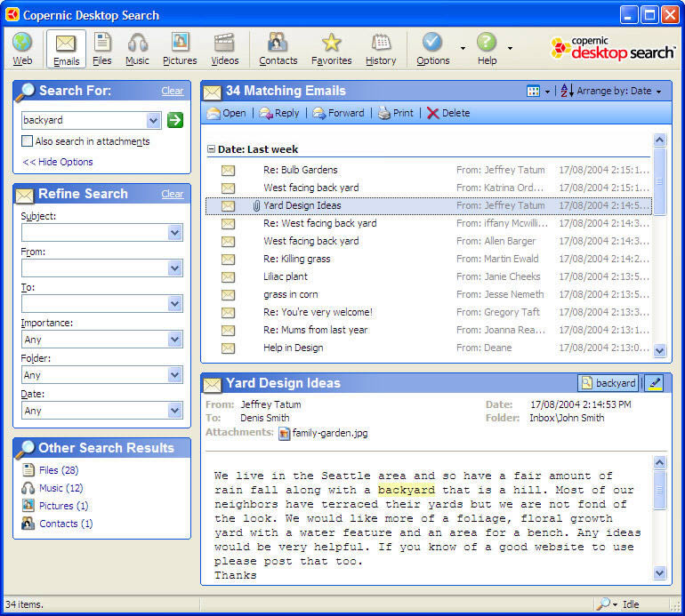This screenshot has height=616, width=685.
Task: Select the Yard Design Ideas email
Action: pos(429,205)
